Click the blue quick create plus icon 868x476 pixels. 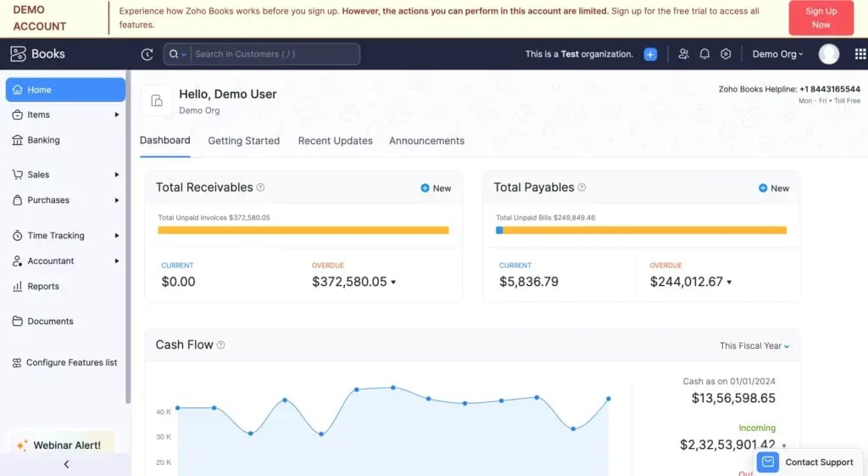tap(650, 54)
